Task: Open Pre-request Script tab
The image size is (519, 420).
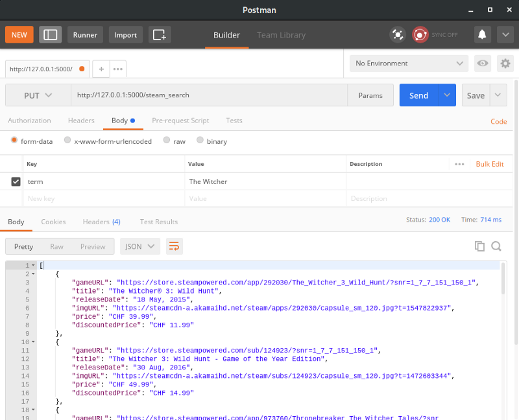Action: [x=180, y=121]
